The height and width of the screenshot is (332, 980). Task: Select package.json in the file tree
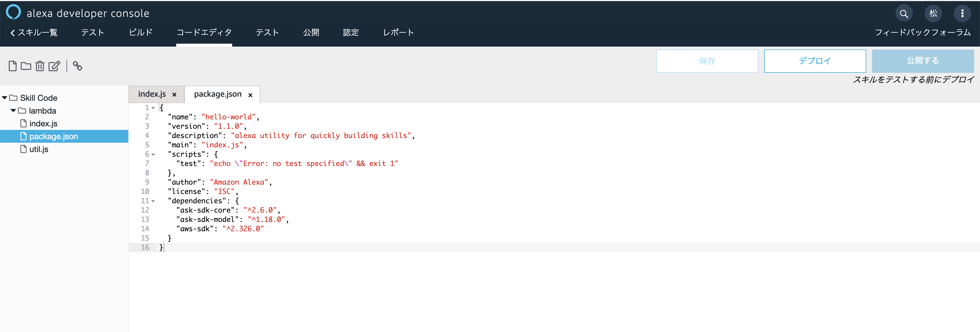click(x=64, y=136)
